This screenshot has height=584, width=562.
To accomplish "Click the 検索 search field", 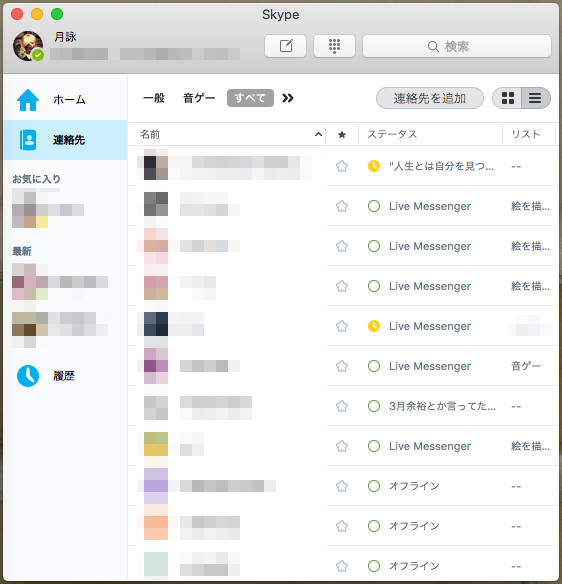I will pyautogui.click(x=457, y=46).
